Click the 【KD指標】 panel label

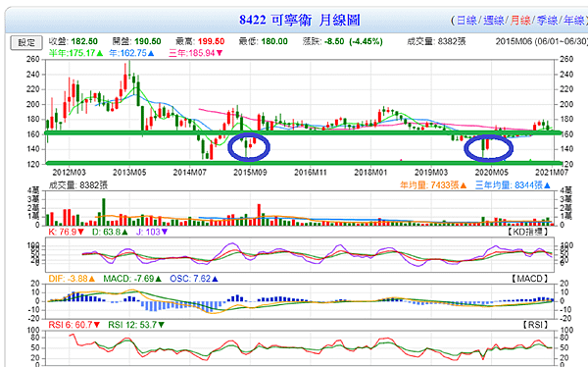(527, 232)
